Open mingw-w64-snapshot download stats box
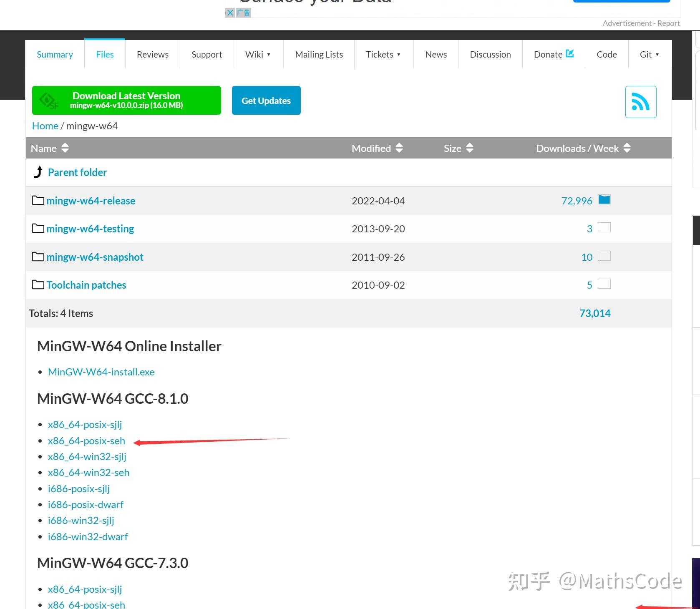 point(604,256)
